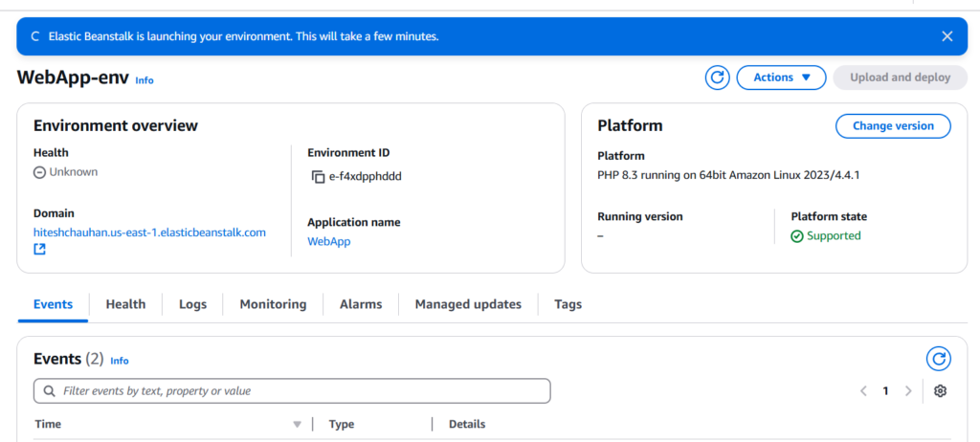Open the Monitoring tab
Screen dimensions: 980x442
coord(273,304)
